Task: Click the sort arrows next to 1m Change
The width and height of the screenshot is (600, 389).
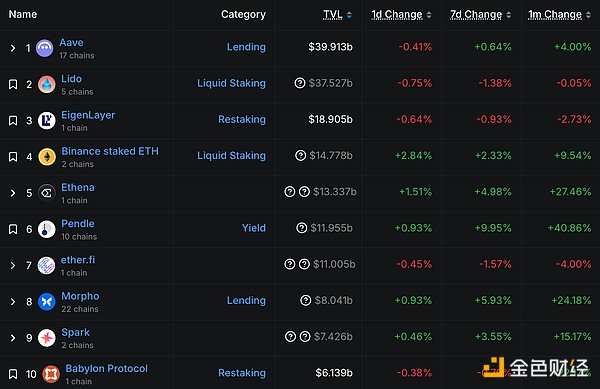Action: point(588,15)
